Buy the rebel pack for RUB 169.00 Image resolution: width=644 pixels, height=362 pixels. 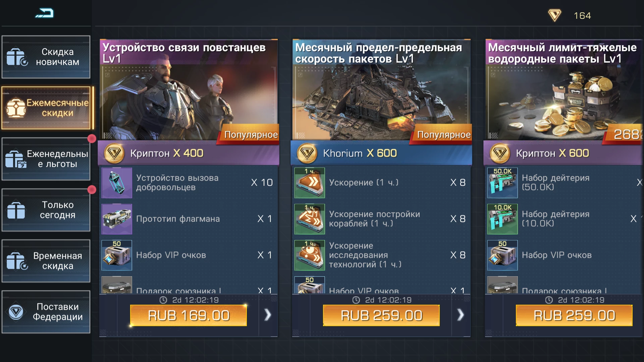189,315
